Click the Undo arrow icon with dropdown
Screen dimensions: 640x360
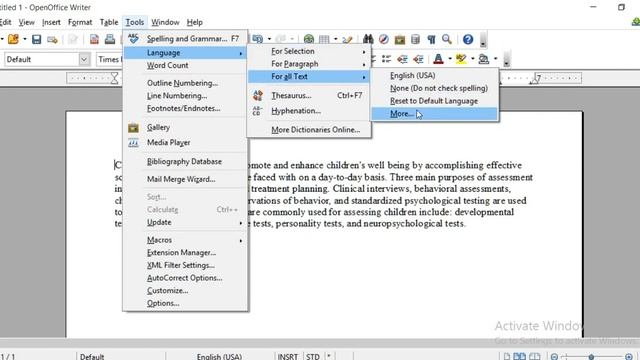click(258, 39)
